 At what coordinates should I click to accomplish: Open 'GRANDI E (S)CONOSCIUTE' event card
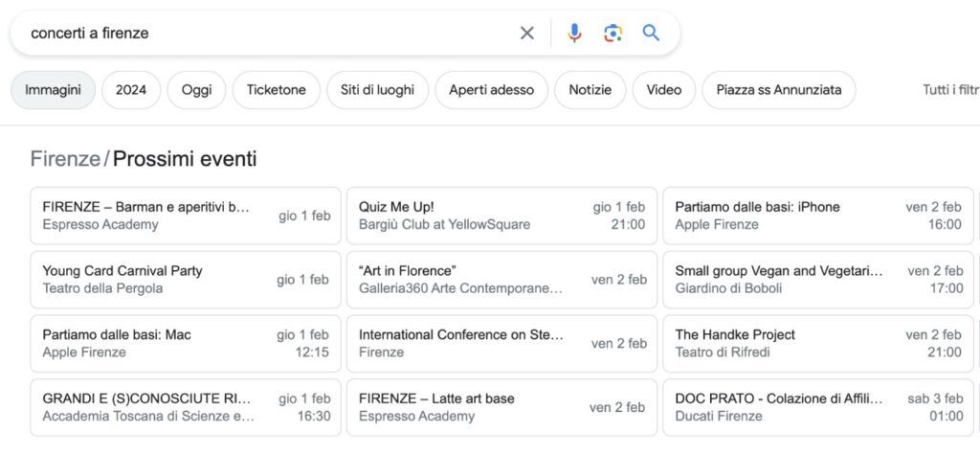pyautogui.click(x=186, y=407)
